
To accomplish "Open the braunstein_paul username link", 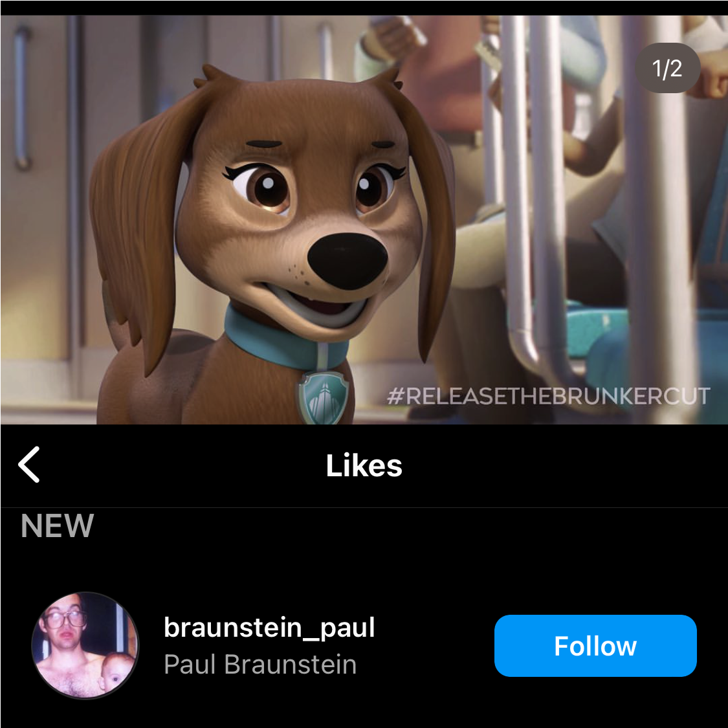I will point(269,628).
